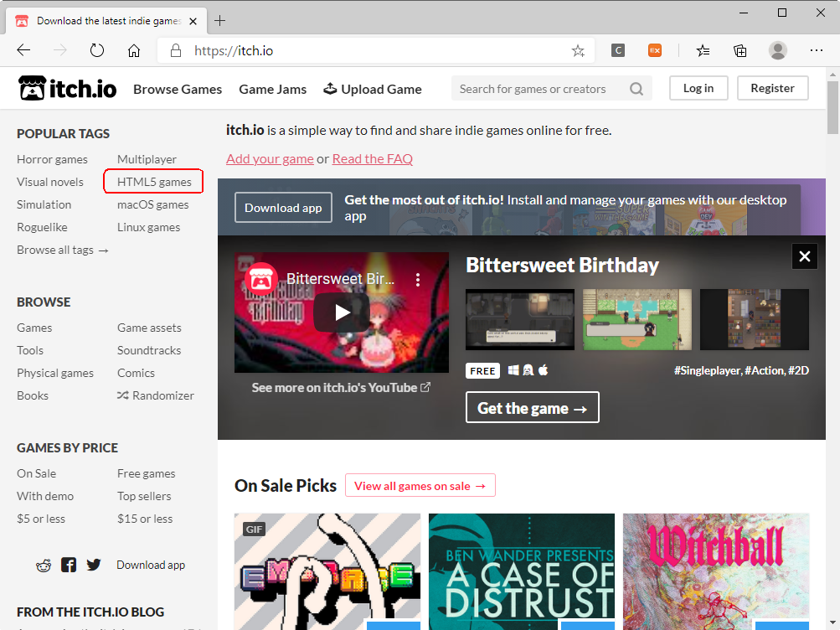This screenshot has height=630, width=840.
Task: Open Top sellers link
Action: (144, 496)
